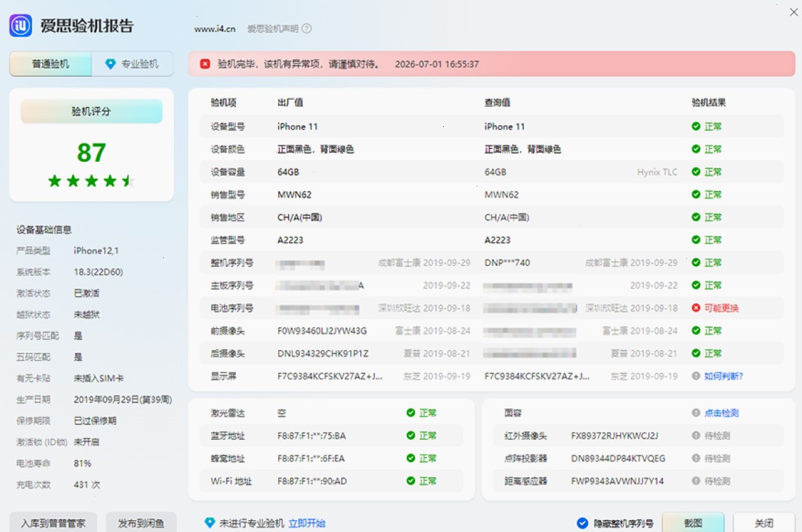The height and width of the screenshot is (532, 802).
Task: Click the 系统版本 value 18.3(22D60)
Action: click(x=98, y=272)
